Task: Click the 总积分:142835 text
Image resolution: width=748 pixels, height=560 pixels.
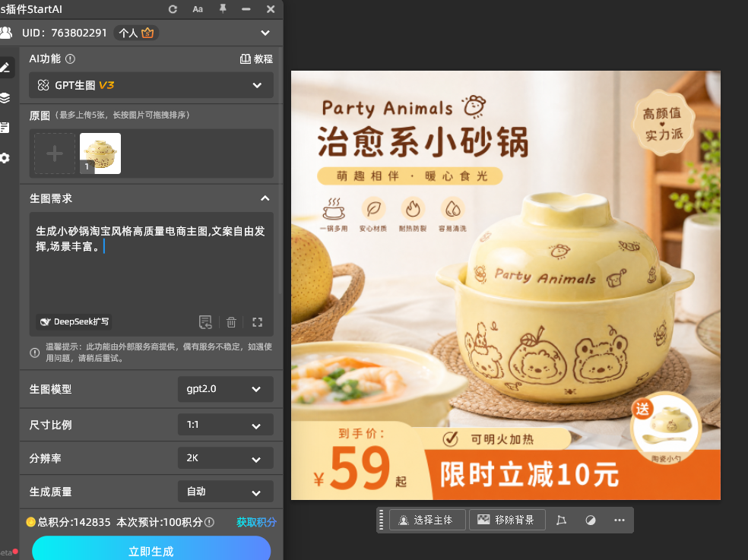Action: (x=74, y=522)
